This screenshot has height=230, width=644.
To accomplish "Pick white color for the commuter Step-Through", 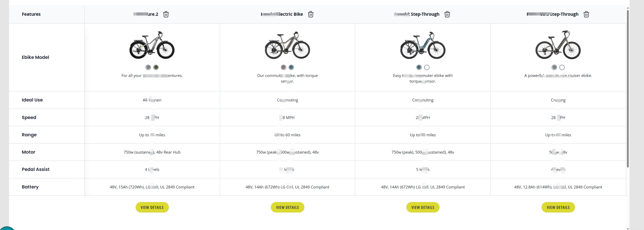I will pos(427,67).
